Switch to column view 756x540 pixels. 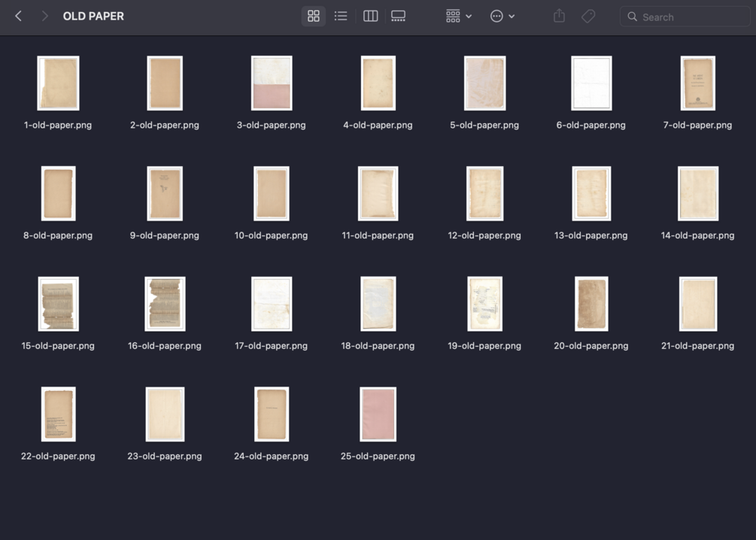point(370,17)
